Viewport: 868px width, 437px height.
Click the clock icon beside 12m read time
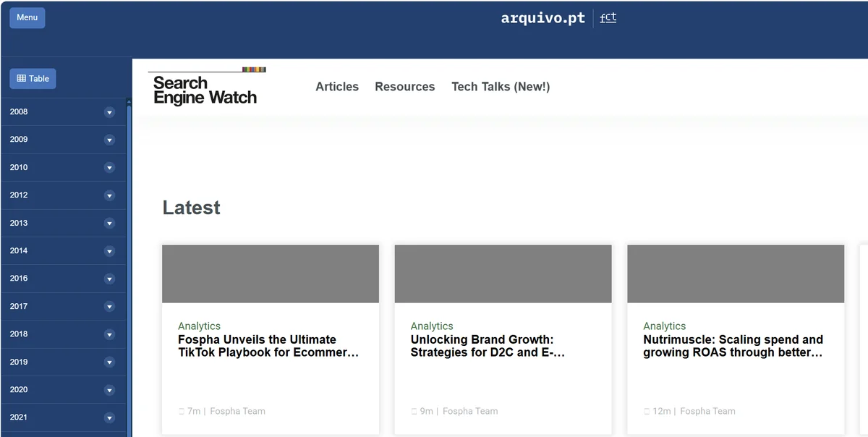click(x=647, y=412)
